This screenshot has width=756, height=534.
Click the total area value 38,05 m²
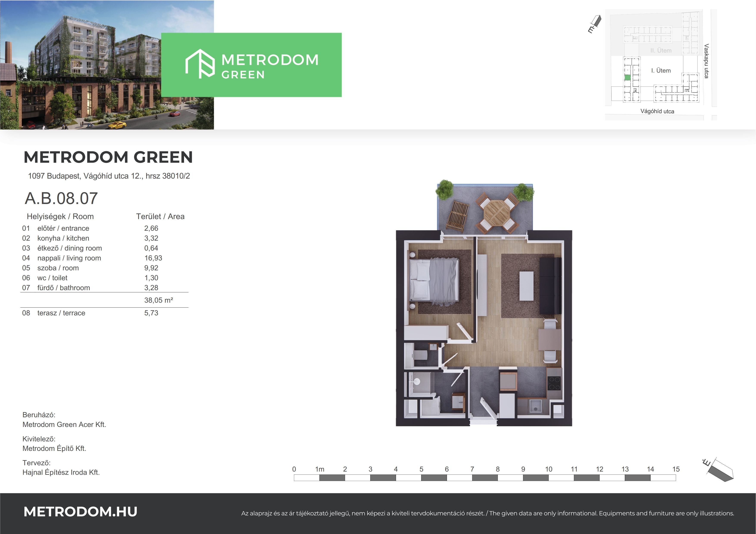coord(159,300)
